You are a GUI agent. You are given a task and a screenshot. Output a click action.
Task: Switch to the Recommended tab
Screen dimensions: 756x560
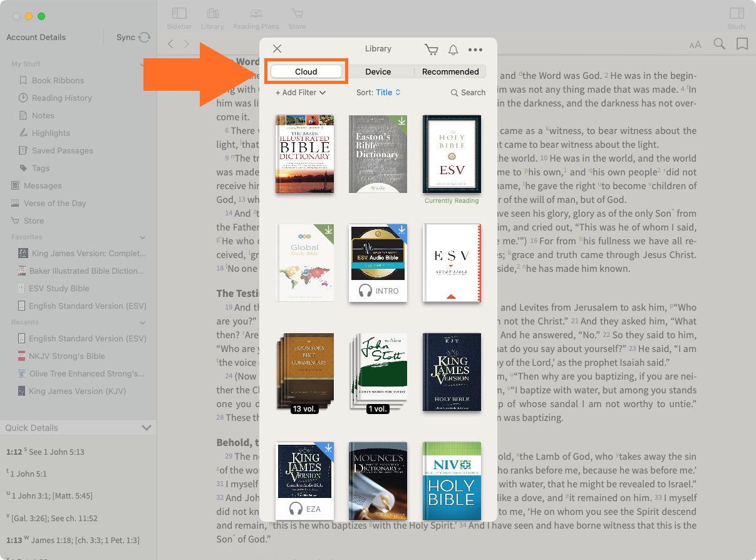(450, 71)
